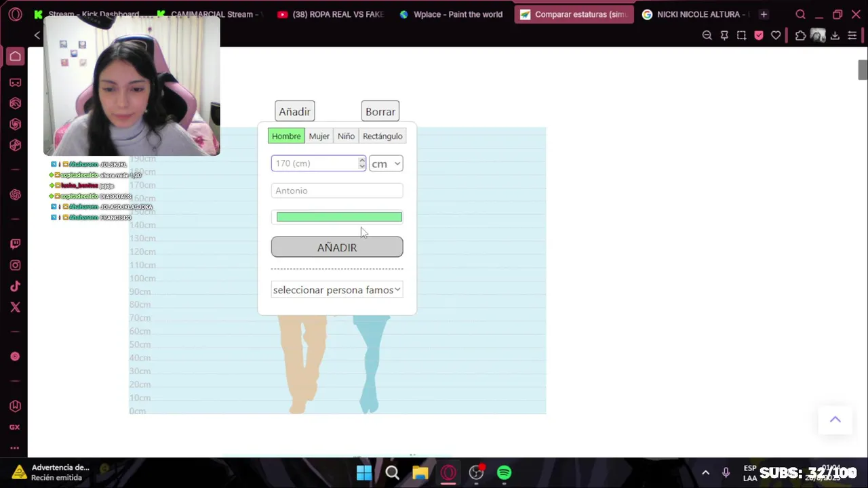Click the pin icon in address bar
This screenshot has width=868, height=488.
coord(724,35)
